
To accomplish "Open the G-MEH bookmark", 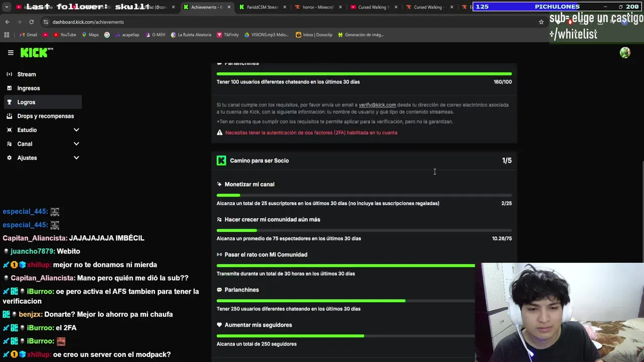I will coord(154,35).
